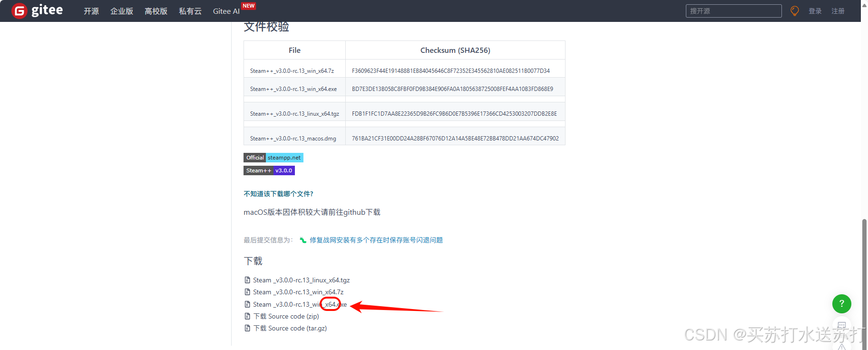Click archive icon beside Source code (tar.gz)

(247, 328)
